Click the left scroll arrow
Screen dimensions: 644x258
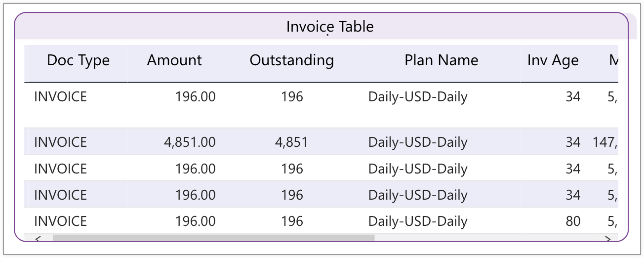point(38,238)
